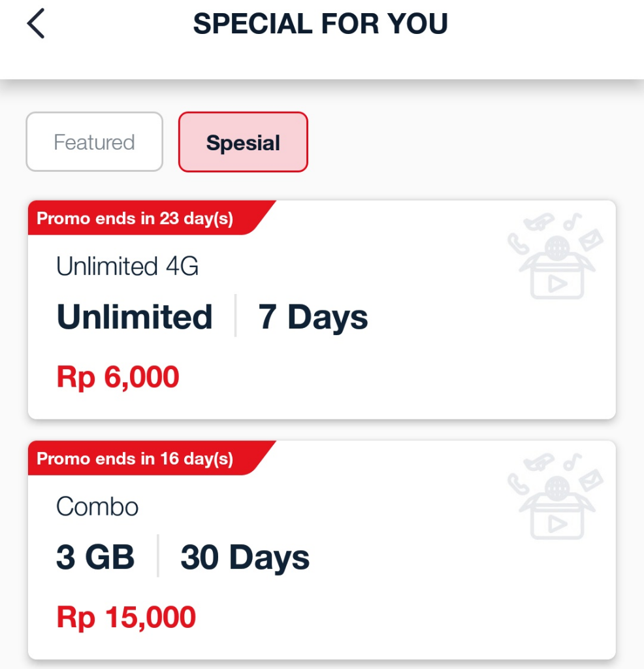Deselect the highlighted Spesial option

coord(243,142)
